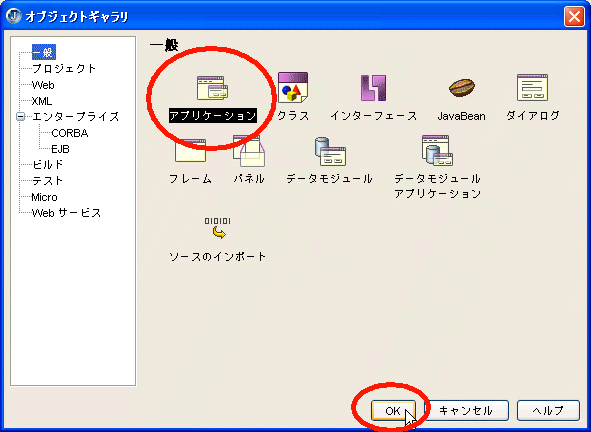Choose the フレーム icon
The width and height of the screenshot is (591, 432).
(x=190, y=150)
